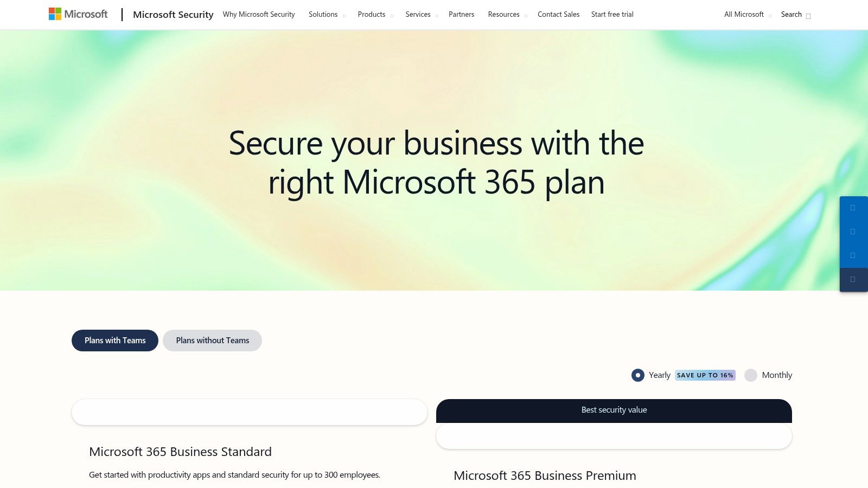The width and height of the screenshot is (868, 488).
Task: Click the second icon on the blue side flyout
Action: (853, 232)
